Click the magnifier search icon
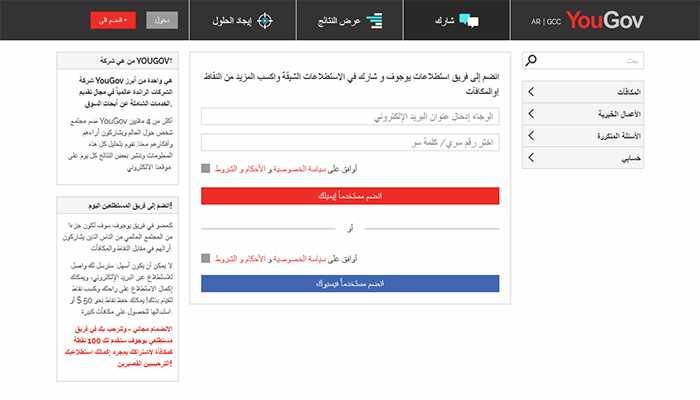The width and height of the screenshot is (700, 400). 531,60
